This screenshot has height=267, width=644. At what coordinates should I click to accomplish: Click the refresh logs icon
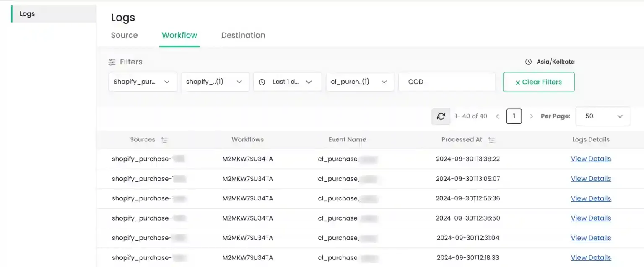click(441, 116)
